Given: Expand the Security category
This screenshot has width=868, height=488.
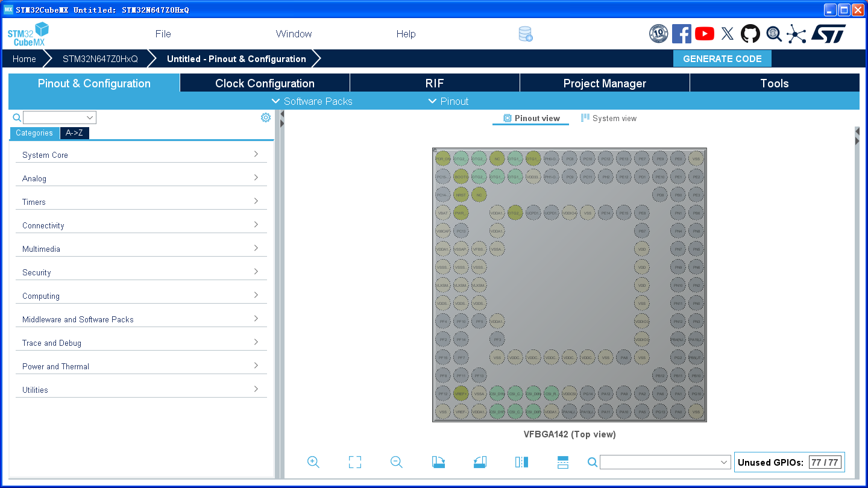Looking at the screenshot, I should click(x=141, y=272).
